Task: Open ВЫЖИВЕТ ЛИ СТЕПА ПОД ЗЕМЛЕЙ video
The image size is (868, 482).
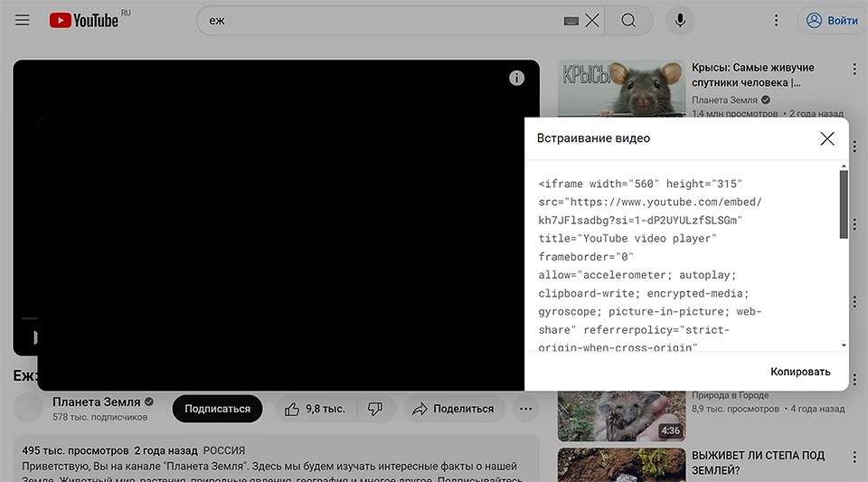Action: tap(758, 463)
